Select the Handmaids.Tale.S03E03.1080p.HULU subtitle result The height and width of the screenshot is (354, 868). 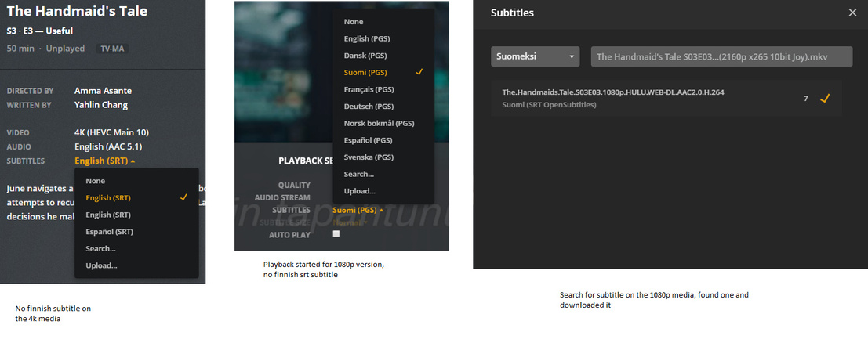click(666, 99)
